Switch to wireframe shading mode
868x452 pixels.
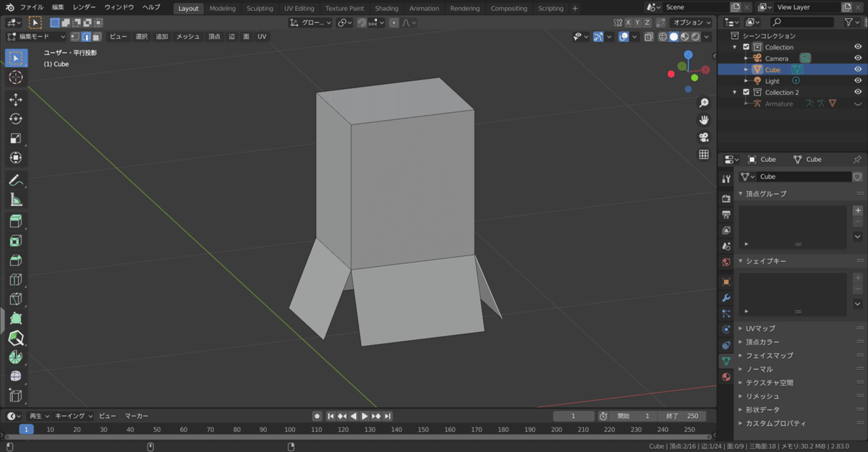(664, 37)
